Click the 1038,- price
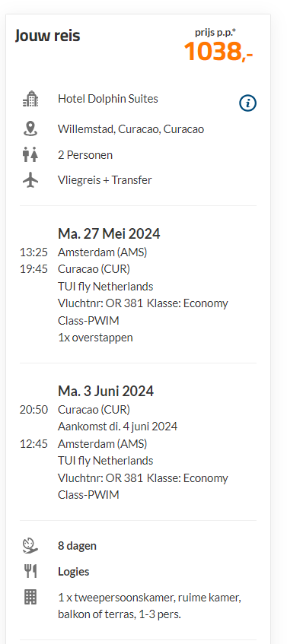This screenshot has width=287, height=644. [218, 52]
